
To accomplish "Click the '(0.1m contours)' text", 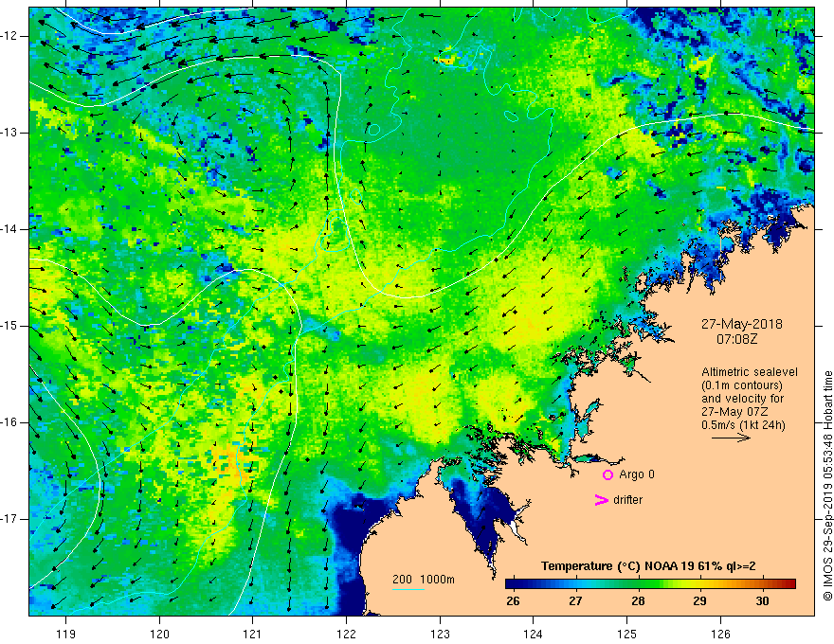I will coord(742,385).
